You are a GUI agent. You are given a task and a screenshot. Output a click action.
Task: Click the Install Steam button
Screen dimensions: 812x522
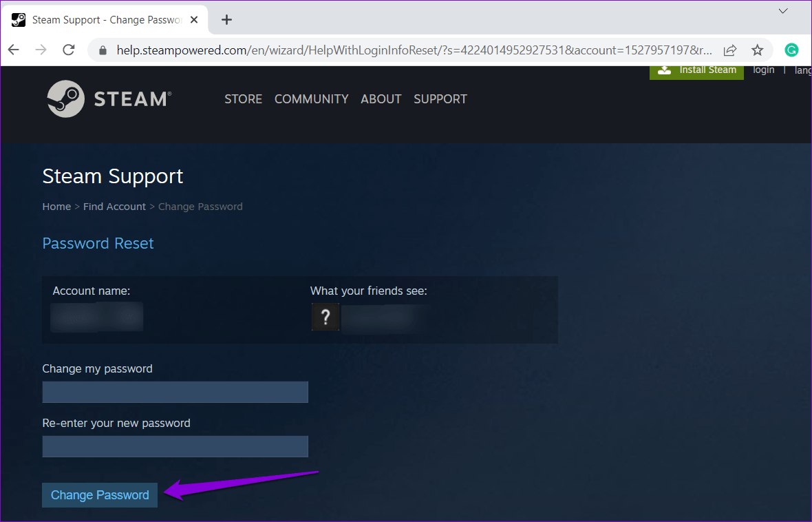pos(696,69)
